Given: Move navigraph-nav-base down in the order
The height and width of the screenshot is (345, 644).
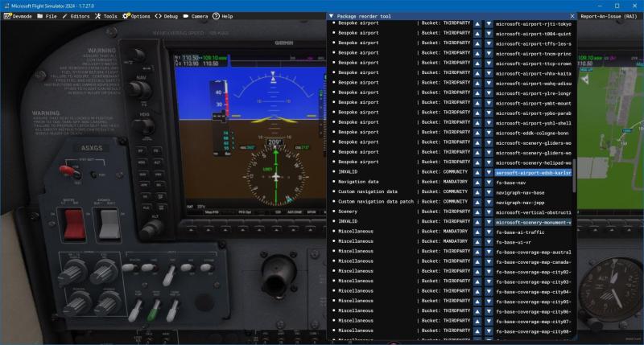Looking at the screenshot, I should [489, 192].
